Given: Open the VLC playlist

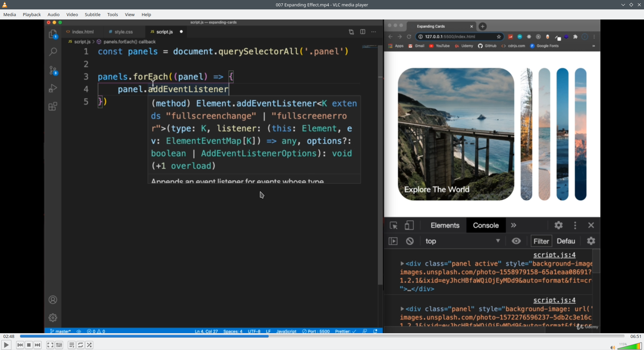Looking at the screenshot, I should pyautogui.click(x=72, y=345).
